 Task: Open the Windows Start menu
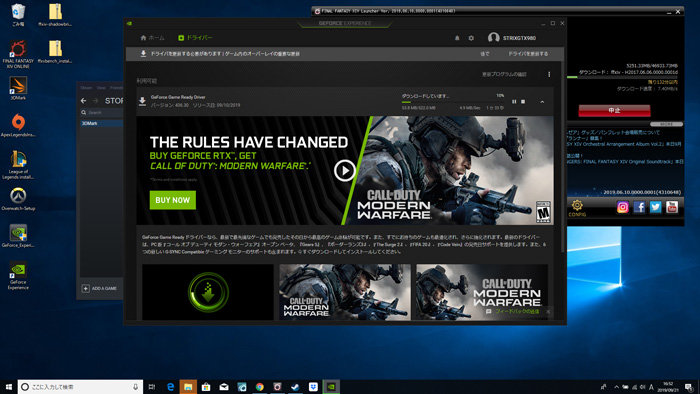(x=8, y=387)
